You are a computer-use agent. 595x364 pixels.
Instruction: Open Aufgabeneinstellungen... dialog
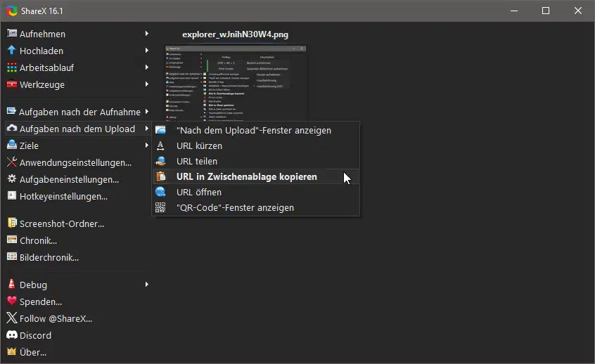(x=78, y=179)
